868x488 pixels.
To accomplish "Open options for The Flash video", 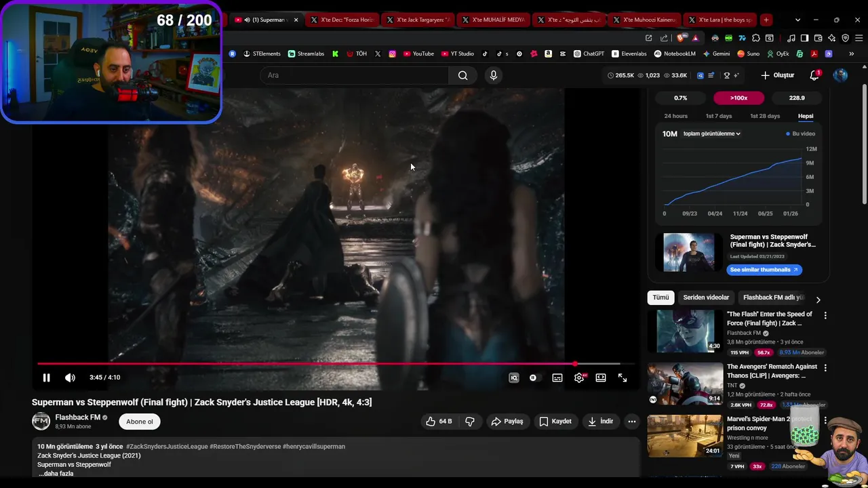I will [x=825, y=316].
